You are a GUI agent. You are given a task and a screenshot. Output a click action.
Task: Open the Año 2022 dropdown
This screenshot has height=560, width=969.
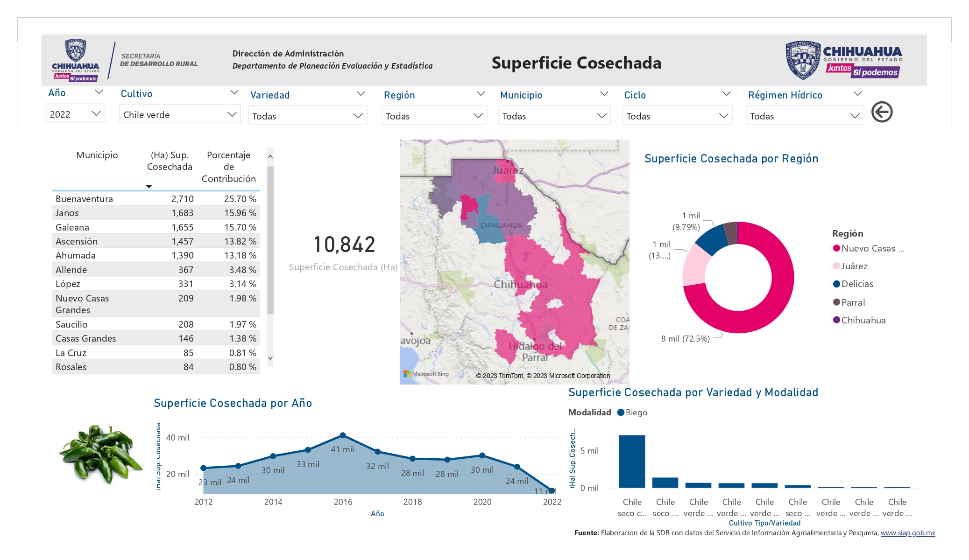(75, 114)
